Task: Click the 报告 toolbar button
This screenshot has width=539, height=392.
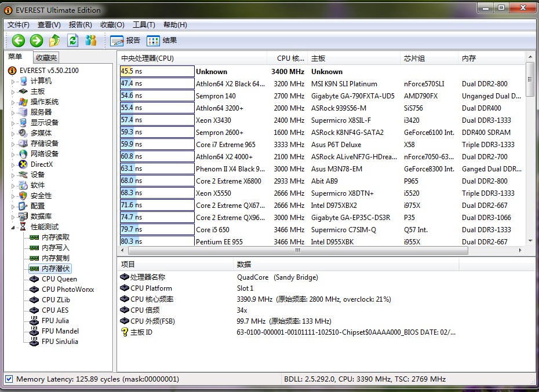Action: 125,41
